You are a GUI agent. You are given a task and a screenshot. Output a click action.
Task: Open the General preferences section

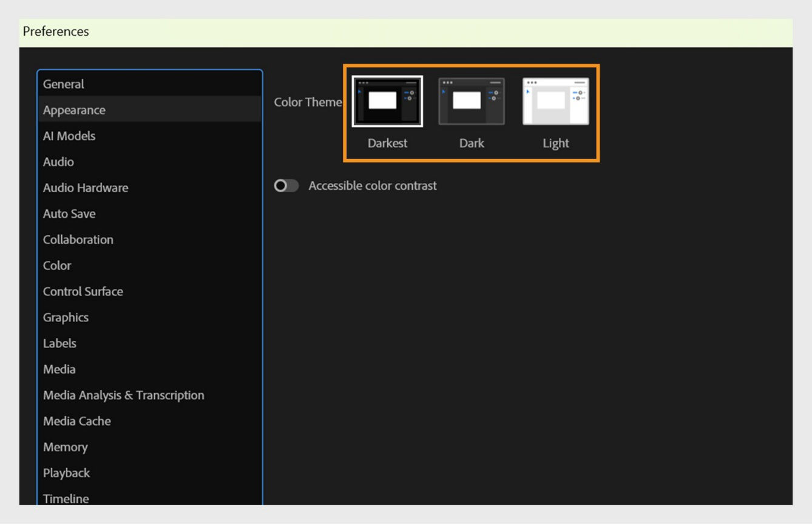click(x=63, y=84)
